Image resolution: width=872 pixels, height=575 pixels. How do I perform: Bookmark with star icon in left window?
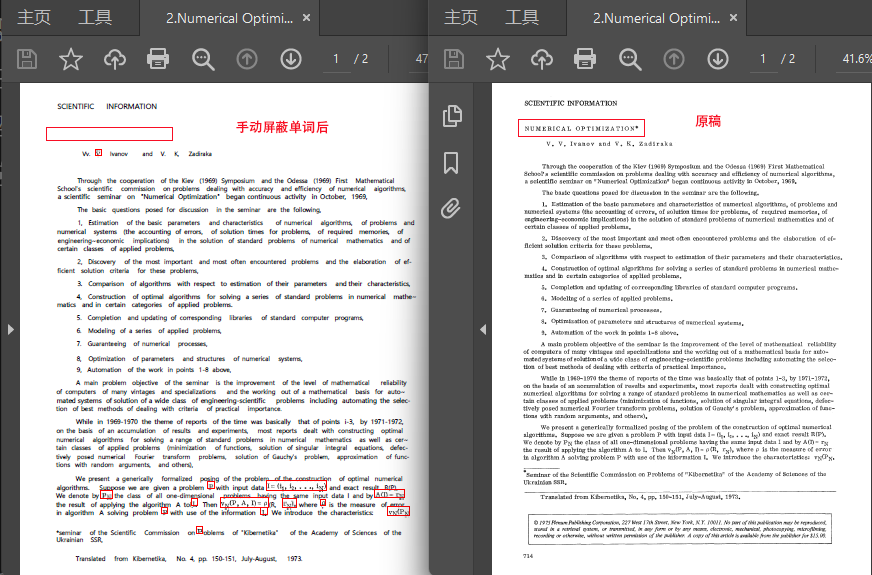(x=71, y=59)
